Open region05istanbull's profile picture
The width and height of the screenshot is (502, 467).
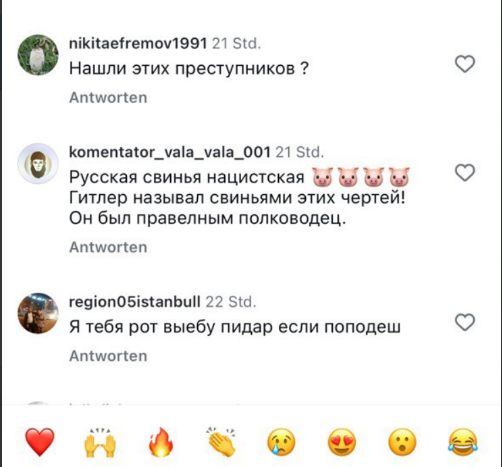pos(38,313)
